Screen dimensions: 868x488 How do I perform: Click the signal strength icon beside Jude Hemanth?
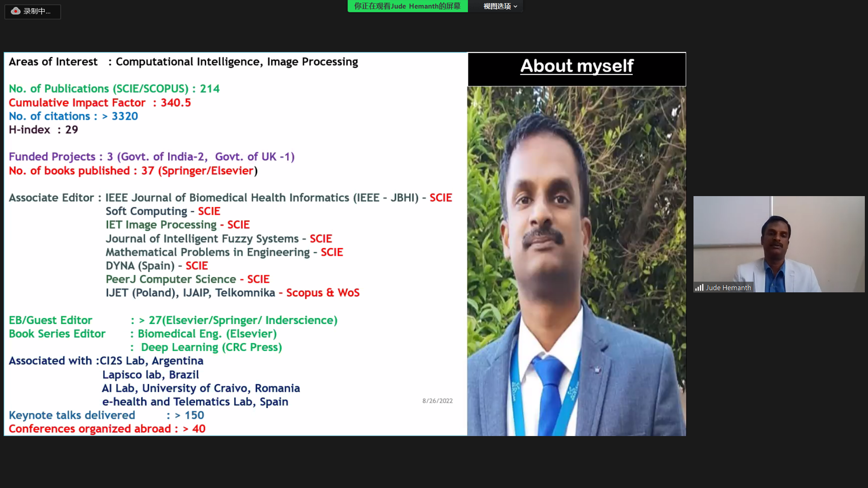(x=699, y=287)
